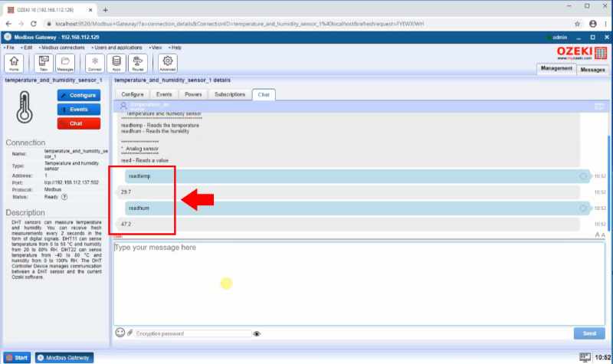Click the message text area
Screen dimensions: 613x364
359,284
